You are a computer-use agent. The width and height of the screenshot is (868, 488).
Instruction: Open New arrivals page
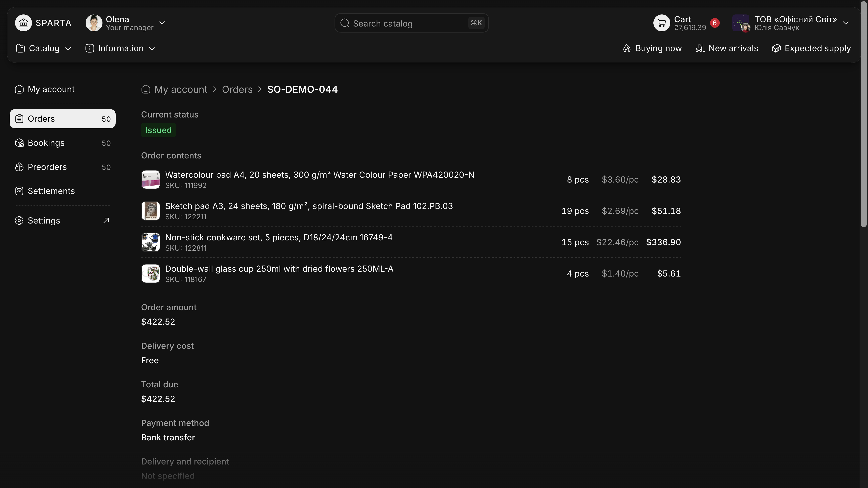point(727,48)
